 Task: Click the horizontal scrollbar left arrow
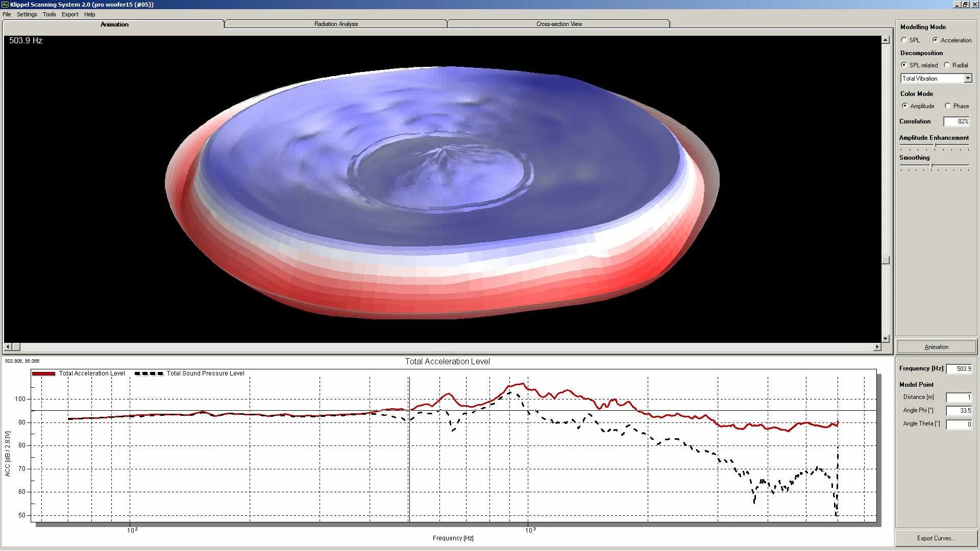tap(8, 347)
